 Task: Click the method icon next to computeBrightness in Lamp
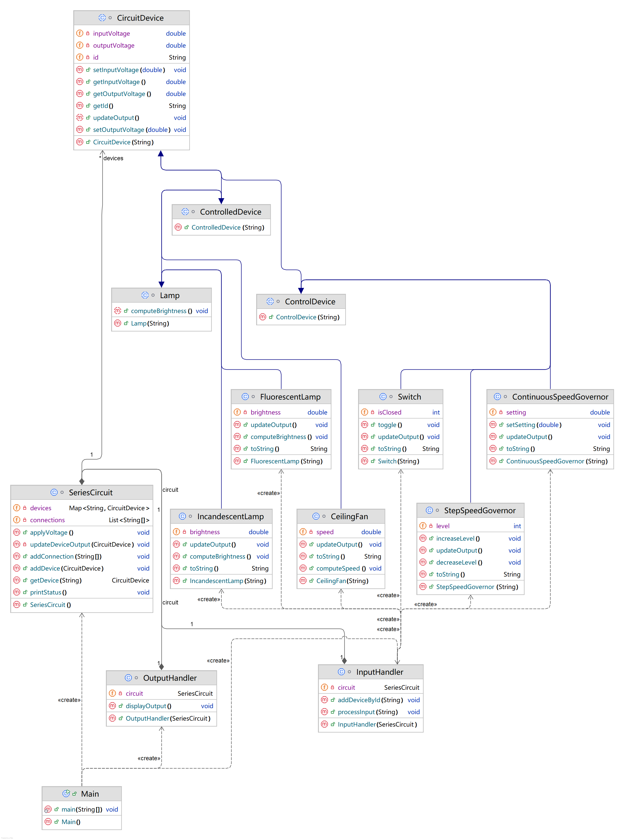point(117,311)
